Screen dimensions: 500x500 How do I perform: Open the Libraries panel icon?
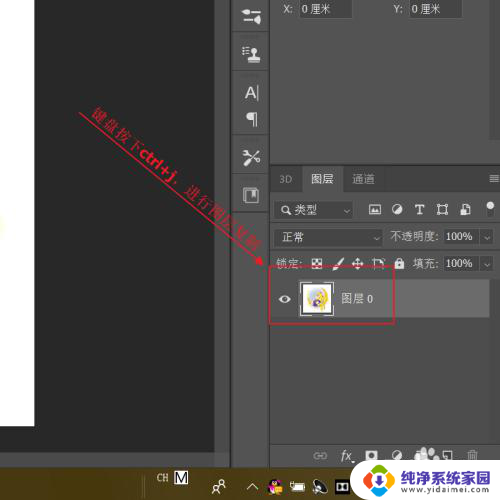tap(251, 195)
